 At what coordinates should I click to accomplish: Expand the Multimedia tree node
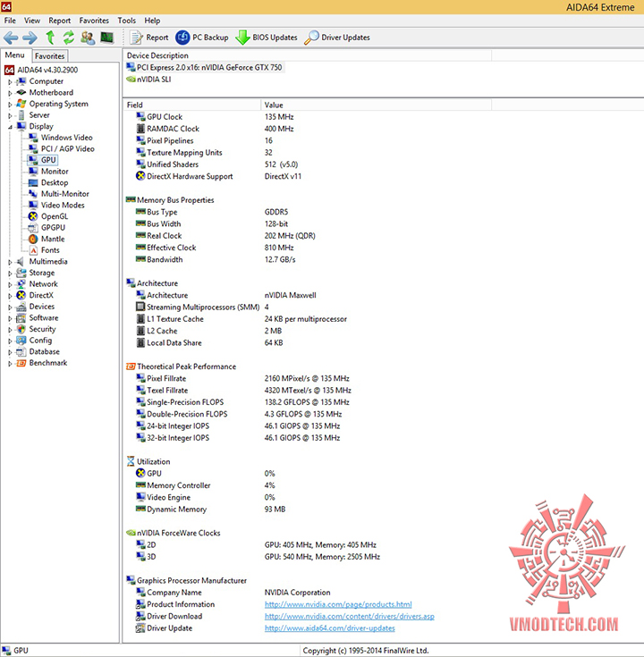10,262
